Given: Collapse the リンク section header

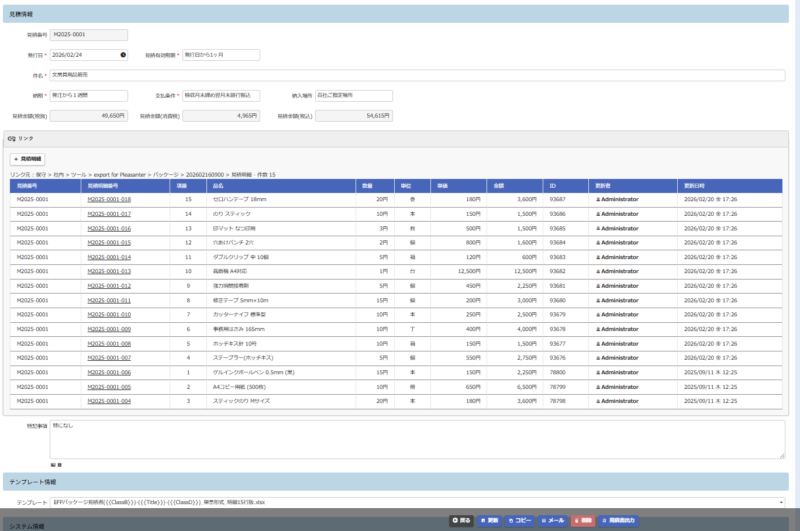Looking at the screenshot, I should [20, 138].
